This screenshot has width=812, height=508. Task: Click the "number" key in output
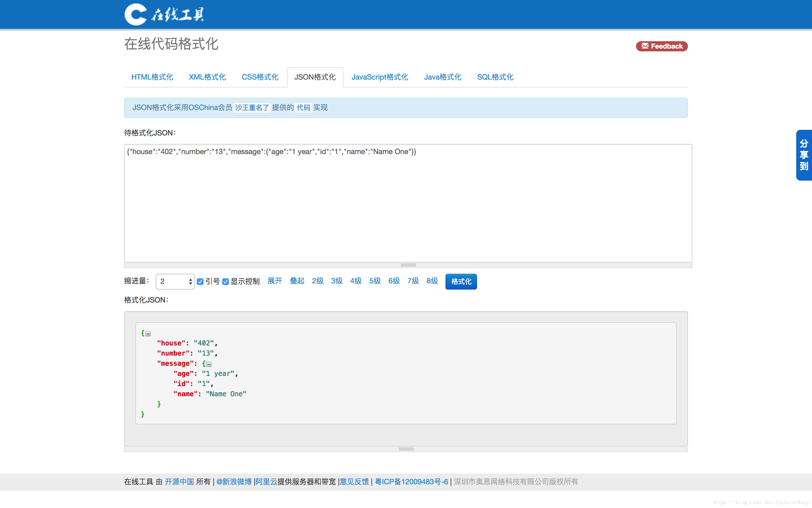coord(173,353)
